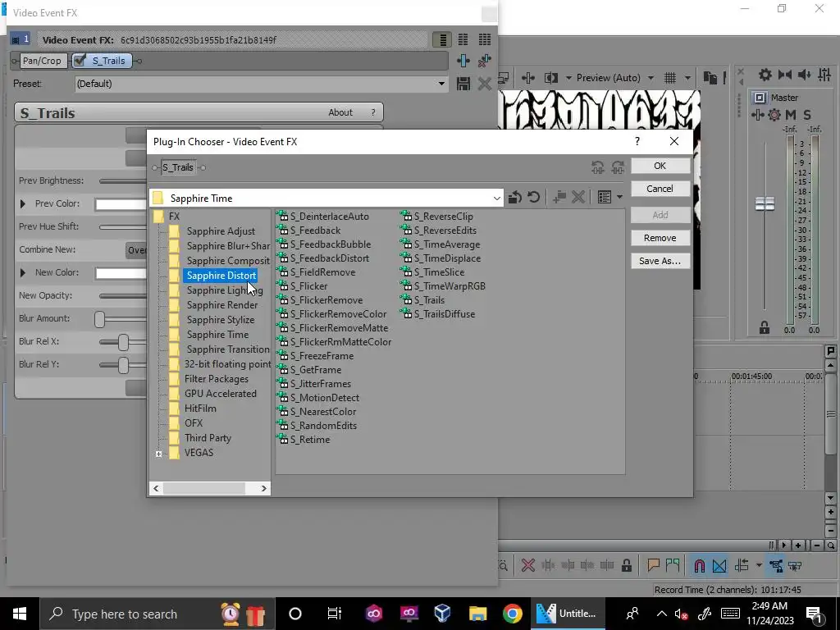Image resolution: width=840 pixels, height=630 pixels.
Task: Refresh the plug-in list
Action: pos(533,198)
